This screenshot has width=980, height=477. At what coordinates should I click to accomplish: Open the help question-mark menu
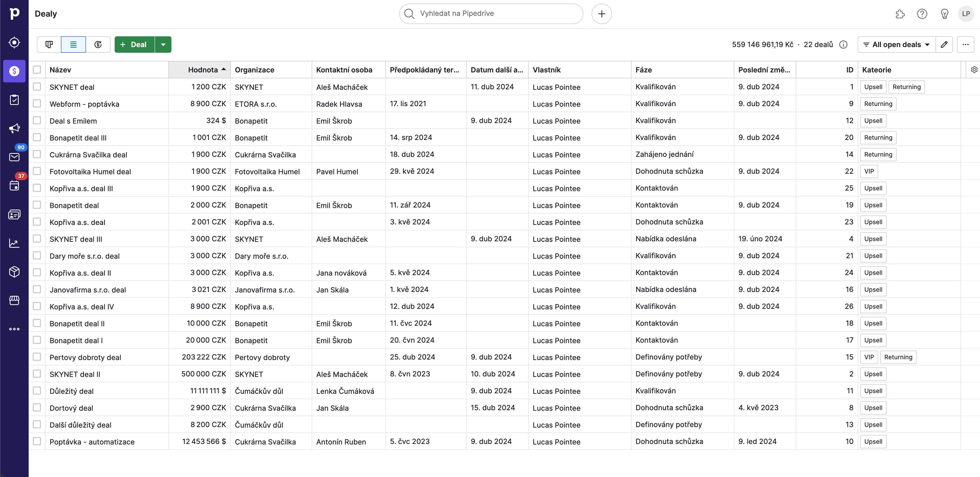(922, 14)
